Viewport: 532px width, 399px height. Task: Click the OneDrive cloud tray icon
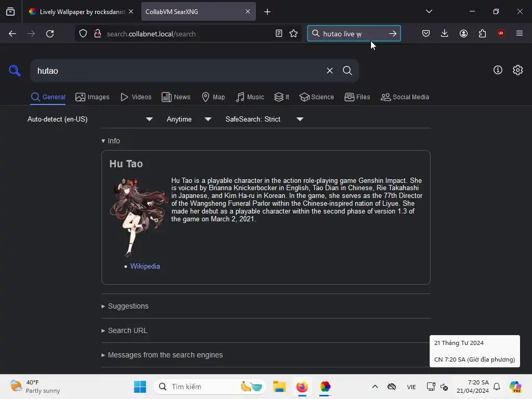tap(392, 387)
